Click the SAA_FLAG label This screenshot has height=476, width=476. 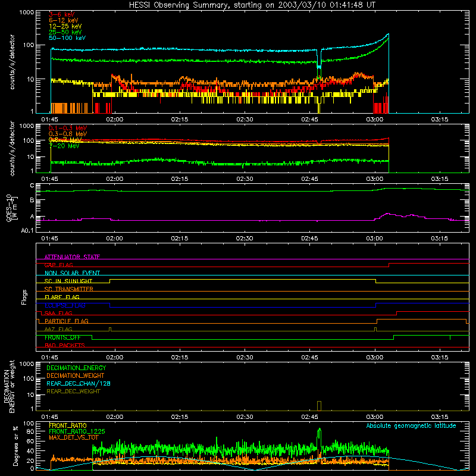point(58,313)
